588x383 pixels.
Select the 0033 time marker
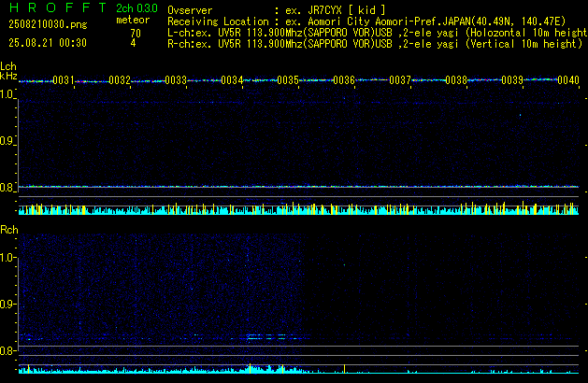pos(176,80)
